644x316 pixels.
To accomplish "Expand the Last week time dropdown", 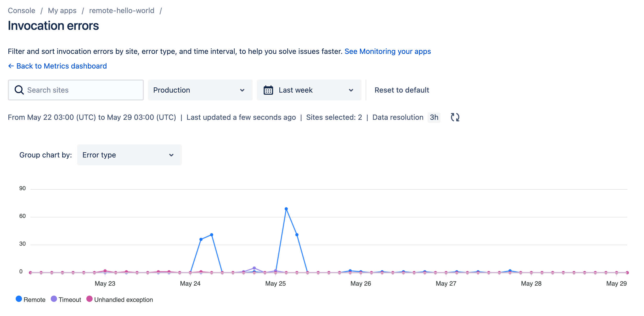I will pyautogui.click(x=309, y=90).
